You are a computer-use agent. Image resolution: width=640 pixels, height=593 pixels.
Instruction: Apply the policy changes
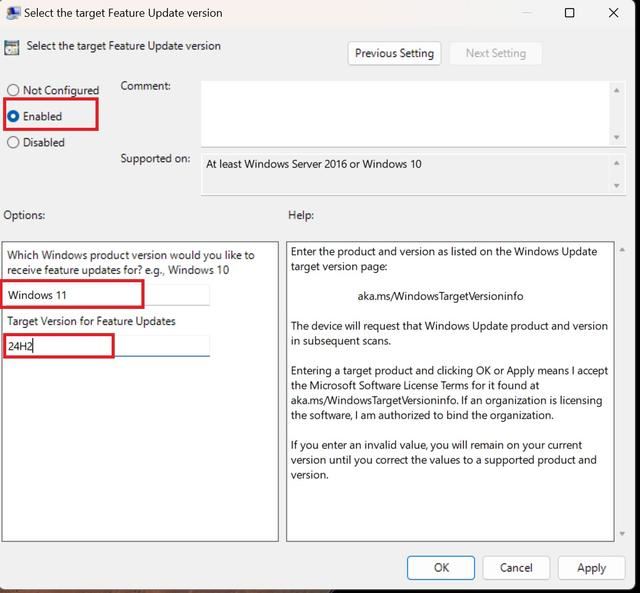[591, 567]
